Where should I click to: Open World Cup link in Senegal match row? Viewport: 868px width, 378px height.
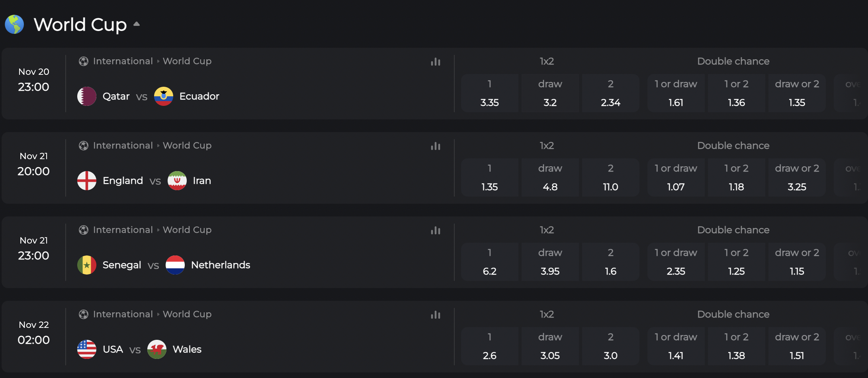(187, 230)
